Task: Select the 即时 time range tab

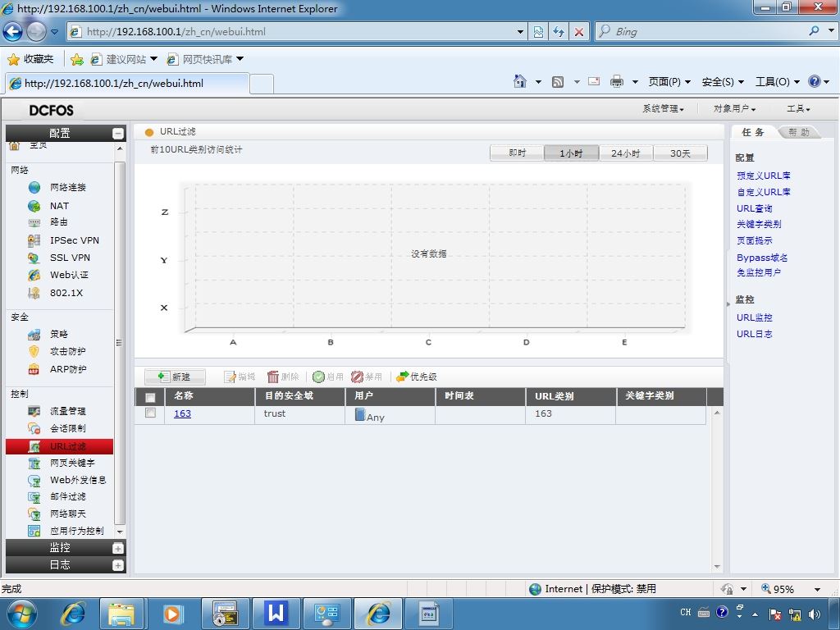Action: [x=517, y=153]
